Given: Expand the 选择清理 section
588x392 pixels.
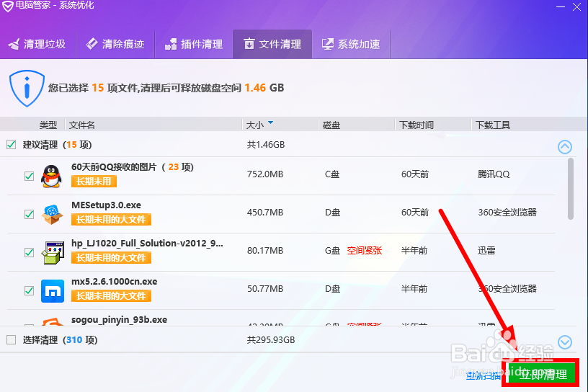Looking at the screenshot, I should click(565, 342).
